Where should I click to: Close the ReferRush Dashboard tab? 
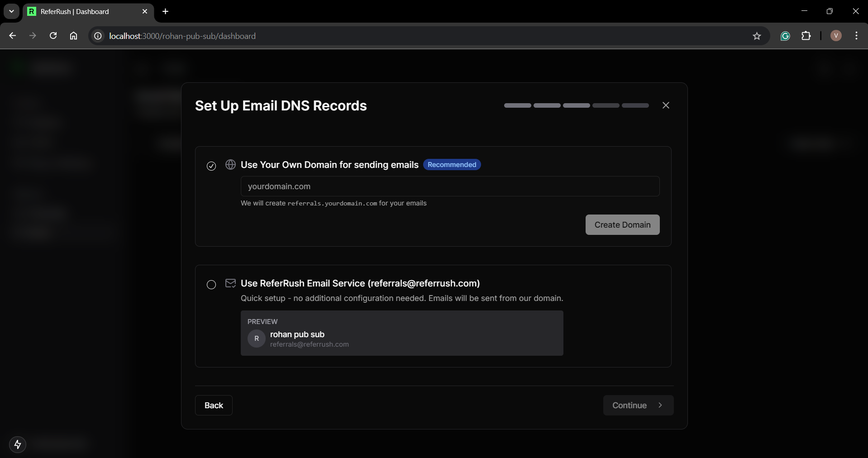point(145,11)
